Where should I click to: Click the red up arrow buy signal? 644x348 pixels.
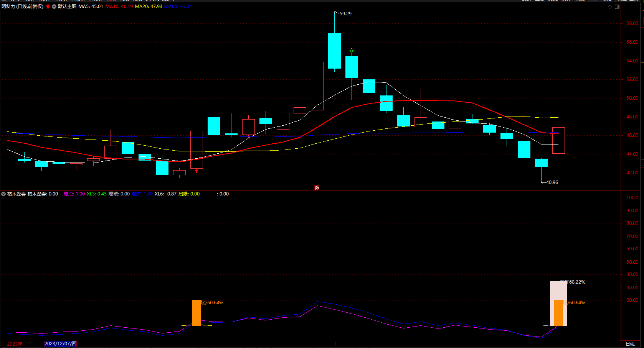click(197, 171)
